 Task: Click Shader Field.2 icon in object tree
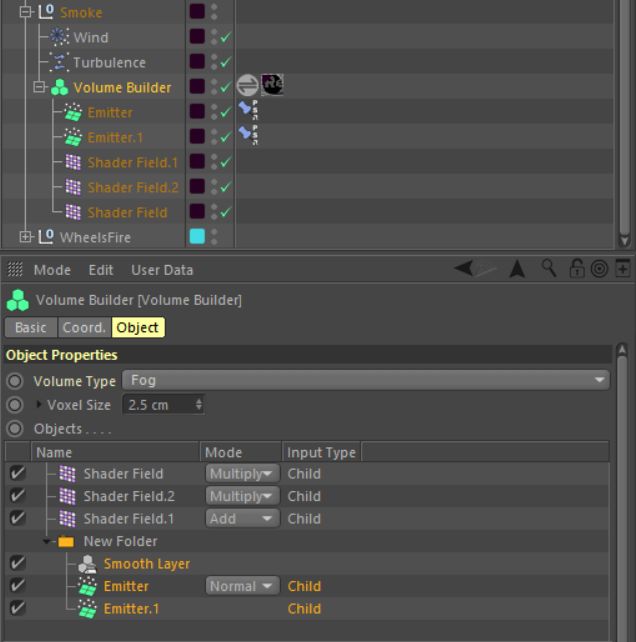pyautogui.click(x=73, y=187)
